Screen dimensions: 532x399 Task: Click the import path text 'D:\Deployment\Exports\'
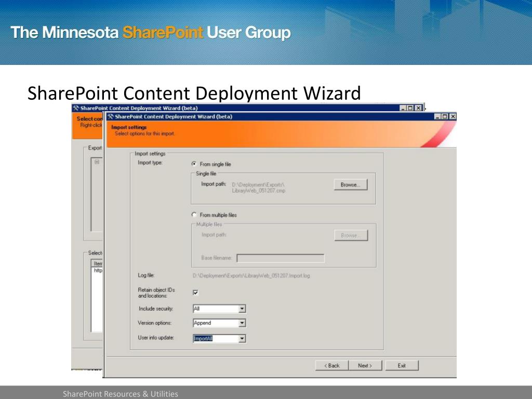coord(258,184)
